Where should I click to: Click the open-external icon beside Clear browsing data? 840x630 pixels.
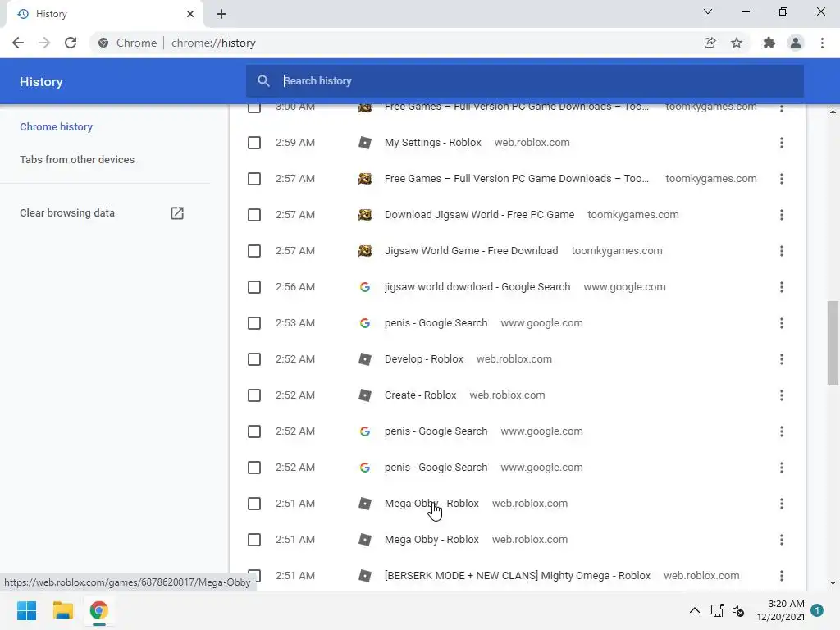[x=177, y=213]
